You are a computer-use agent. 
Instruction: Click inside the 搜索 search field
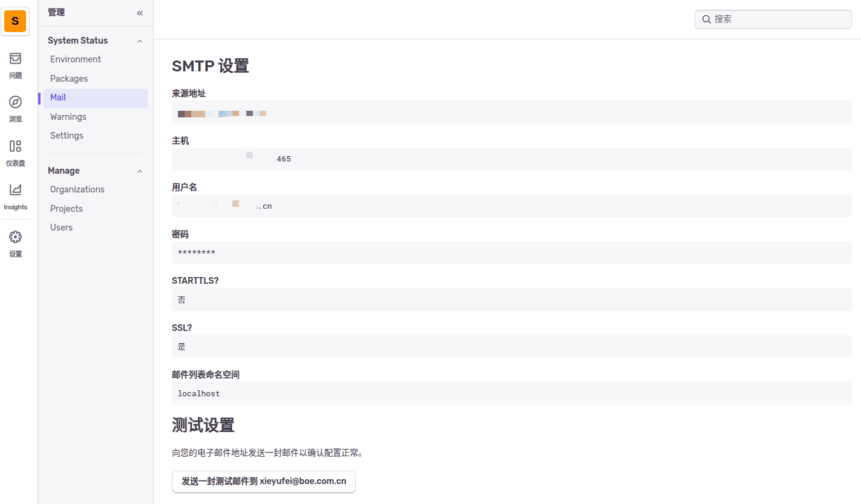pyautogui.click(x=773, y=19)
